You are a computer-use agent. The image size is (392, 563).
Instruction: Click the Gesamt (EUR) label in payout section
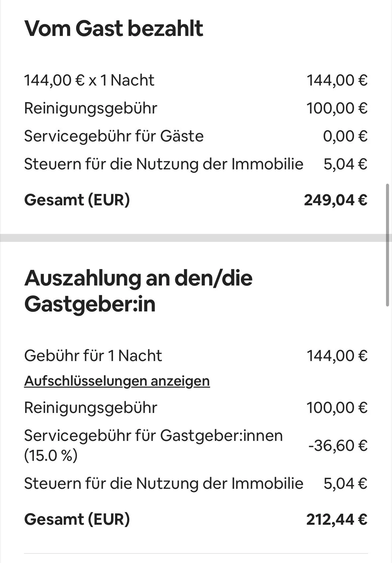(x=77, y=519)
